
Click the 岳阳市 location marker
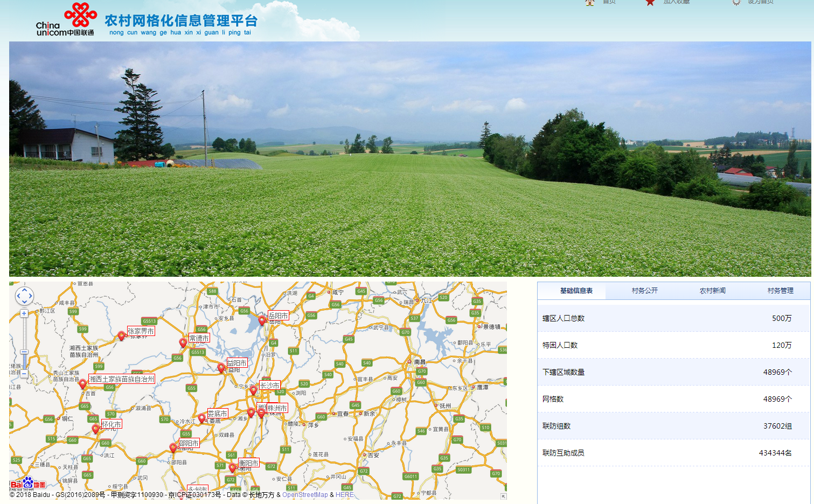point(262,320)
